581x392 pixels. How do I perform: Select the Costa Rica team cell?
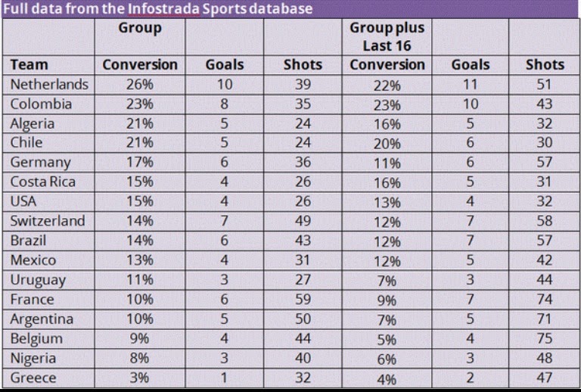pyautogui.click(x=45, y=182)
